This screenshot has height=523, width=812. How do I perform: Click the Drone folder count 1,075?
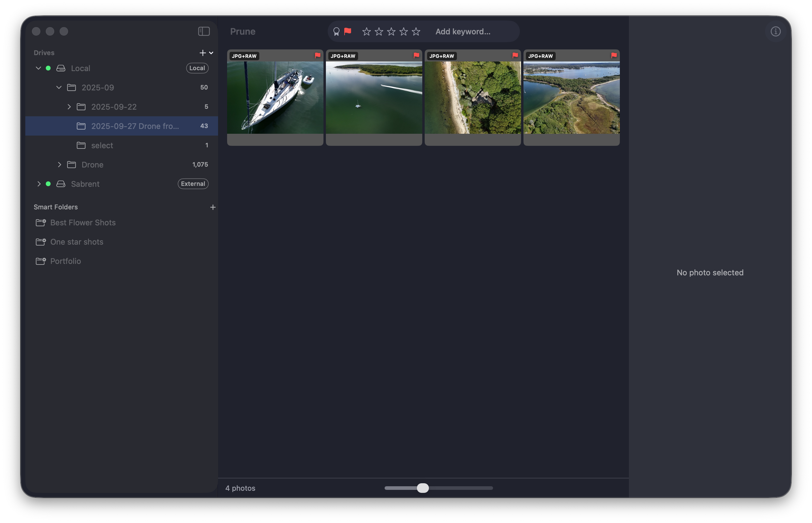[x=200, y=164]
